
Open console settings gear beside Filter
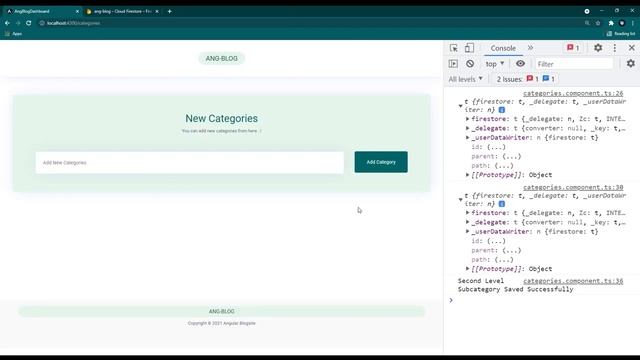point(631,63)
